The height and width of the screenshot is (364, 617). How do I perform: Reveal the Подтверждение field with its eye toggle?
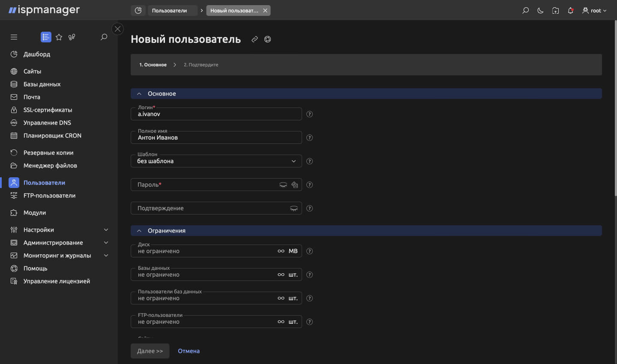pos(293,208)
